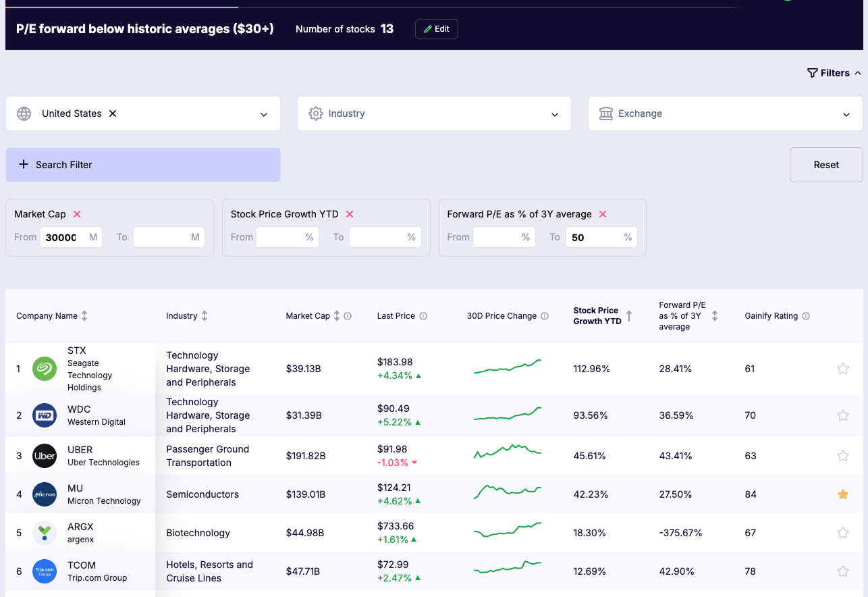Show Market Cap info tooltip icon
Viewport: 868px width, 597px height.
point(348,316)
